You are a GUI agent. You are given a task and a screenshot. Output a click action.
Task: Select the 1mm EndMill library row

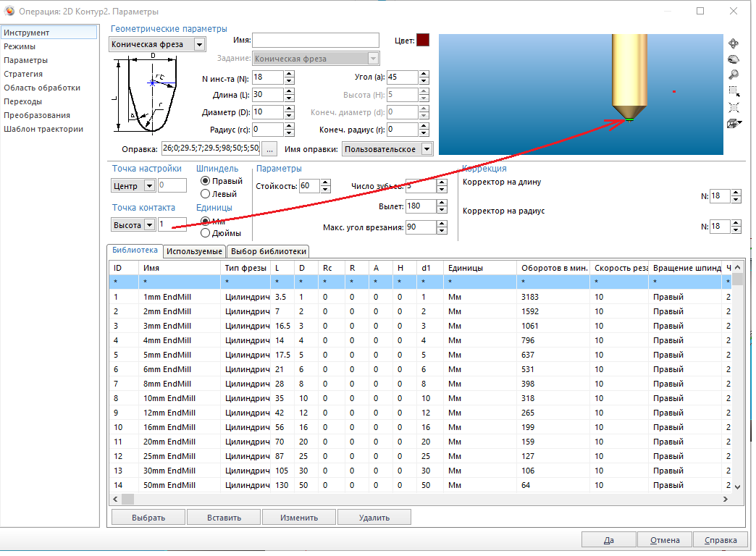(421, 297)
